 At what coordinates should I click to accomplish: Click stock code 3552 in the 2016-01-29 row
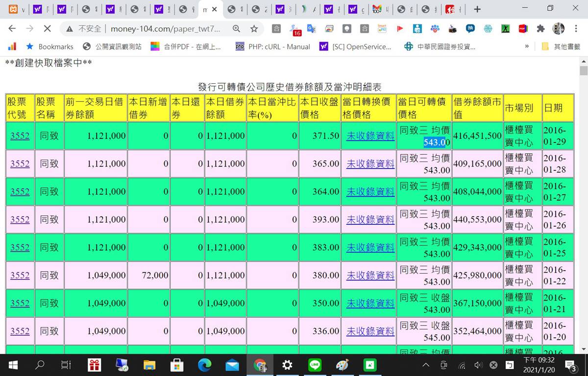click(20, 136)
